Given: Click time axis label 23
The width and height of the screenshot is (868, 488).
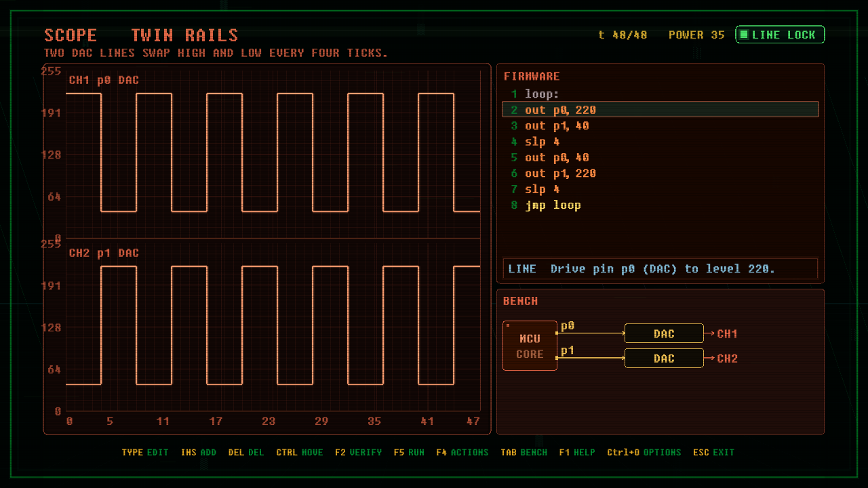Looking at the screenshot, I should 269,422.
